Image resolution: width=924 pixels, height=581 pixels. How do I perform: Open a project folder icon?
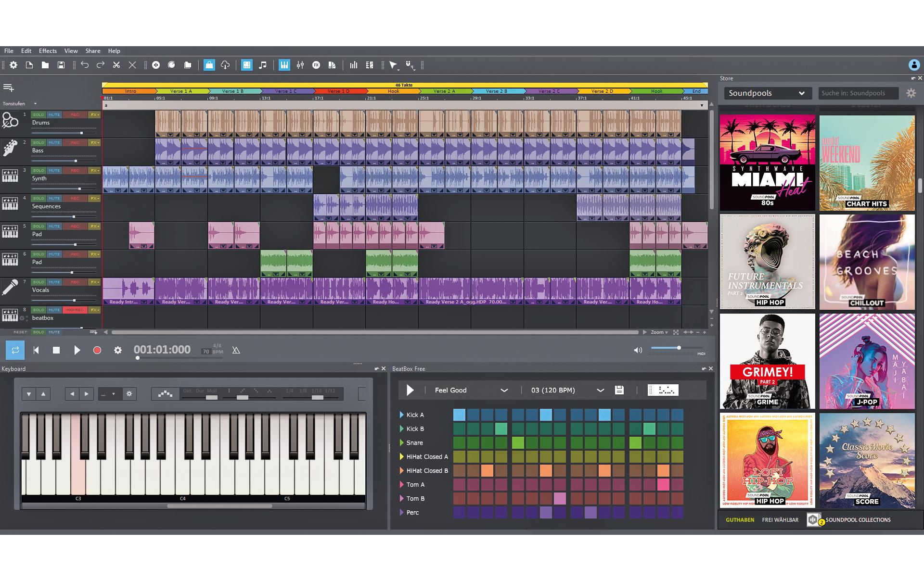pos(45,65)
